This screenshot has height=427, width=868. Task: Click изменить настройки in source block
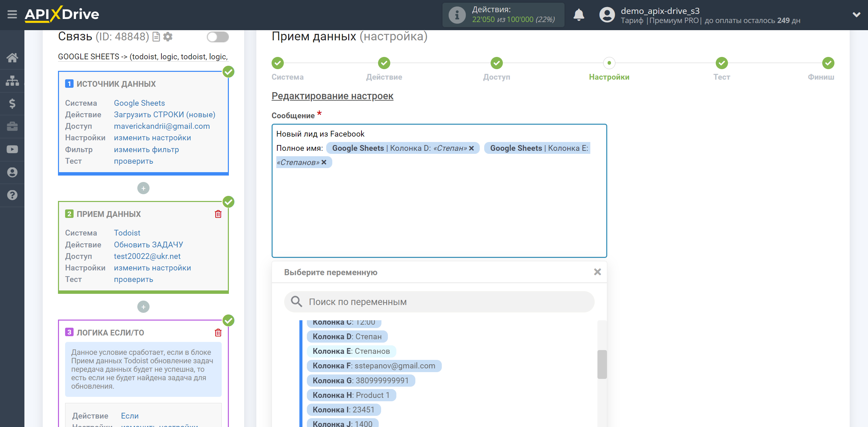click(153, 138)
